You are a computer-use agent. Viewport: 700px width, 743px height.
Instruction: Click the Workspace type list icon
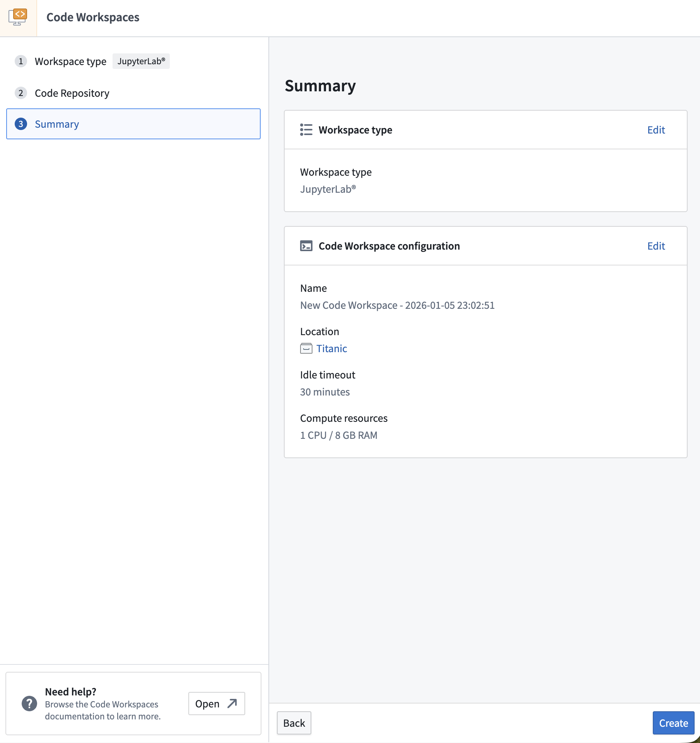(x=306, y=130)
